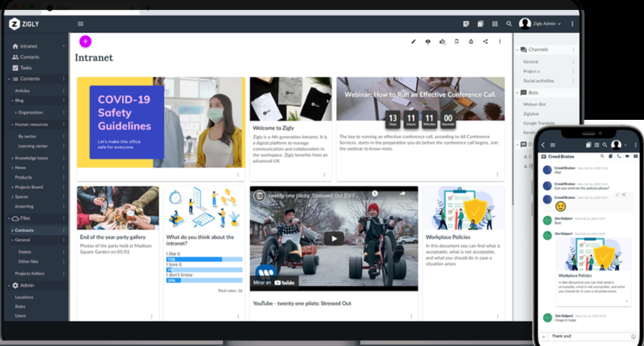
Task: Collapse the Bots section in right panel
Action: pyautogui.click(x=517, y=93)
